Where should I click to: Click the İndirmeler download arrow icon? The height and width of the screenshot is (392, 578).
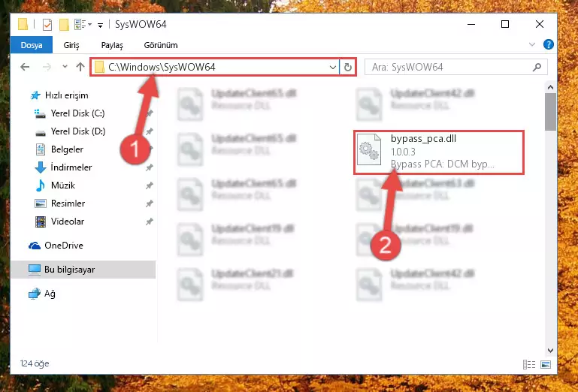(41, 167)
